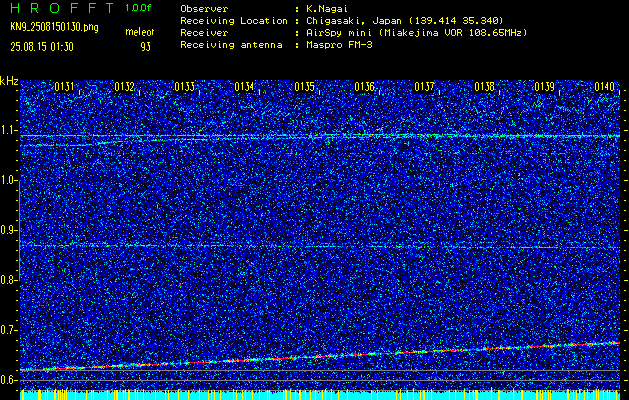
Task: Click the 0136 time marker
Action: (x=364, y=87)
